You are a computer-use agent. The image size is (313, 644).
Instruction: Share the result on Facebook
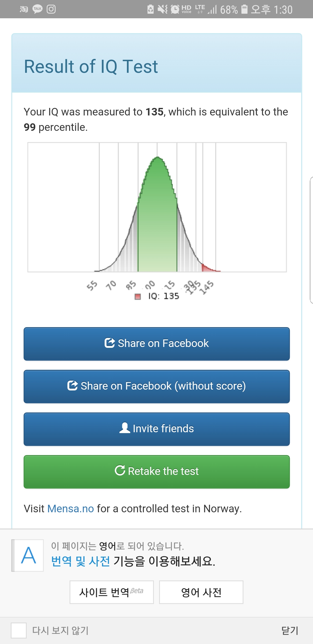pos(157,344)
